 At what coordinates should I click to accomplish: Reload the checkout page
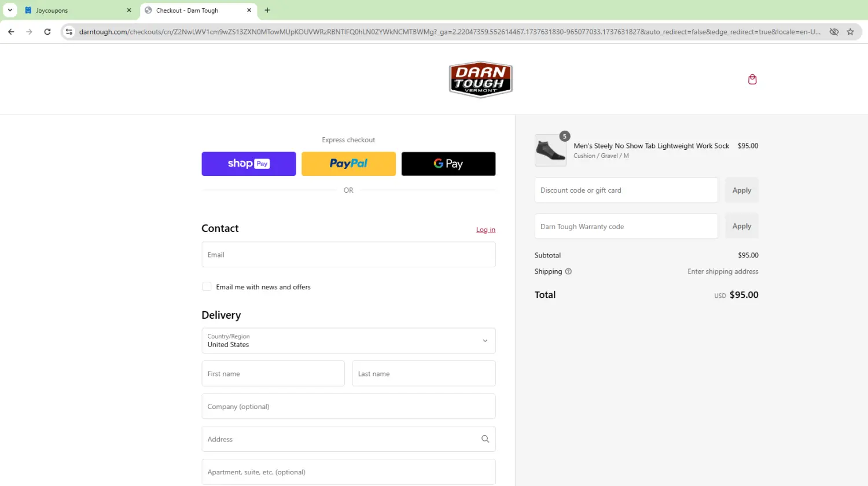click(47, 32)
